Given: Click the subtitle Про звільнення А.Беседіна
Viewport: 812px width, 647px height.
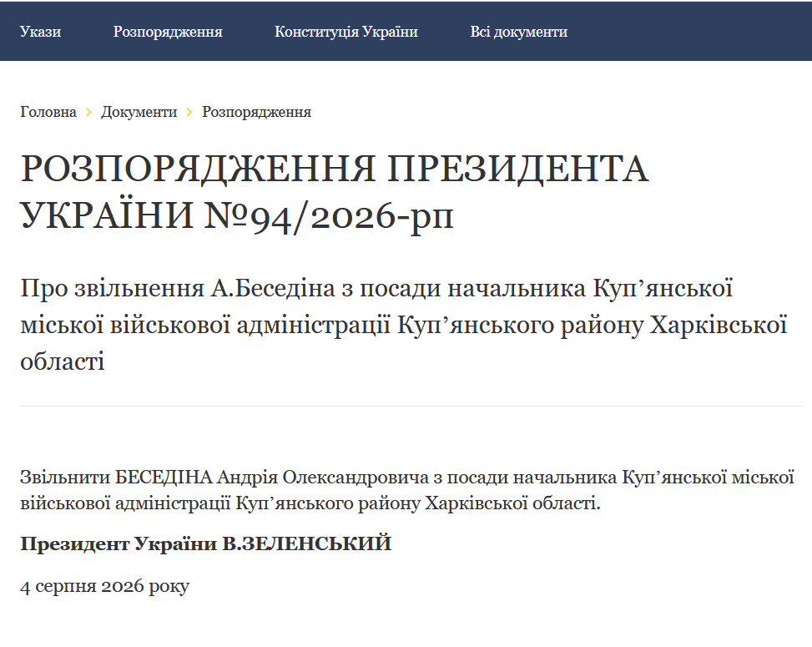Looking at the screenshot, I should tap(404, 324).
